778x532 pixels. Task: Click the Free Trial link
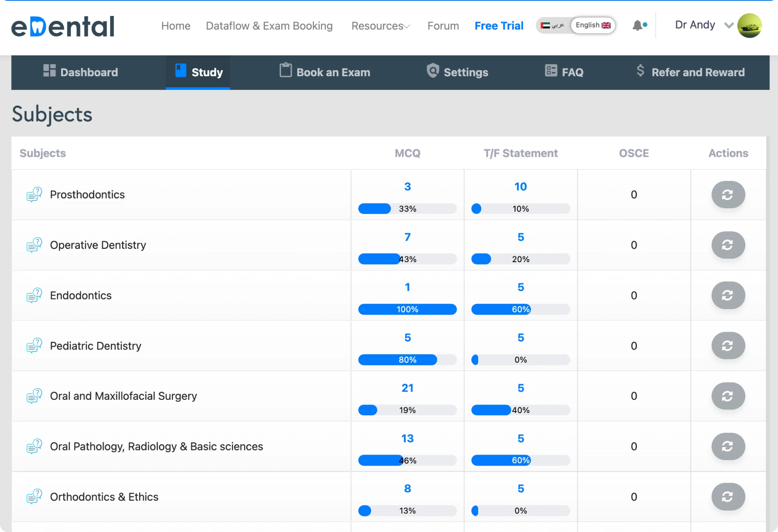499,26
